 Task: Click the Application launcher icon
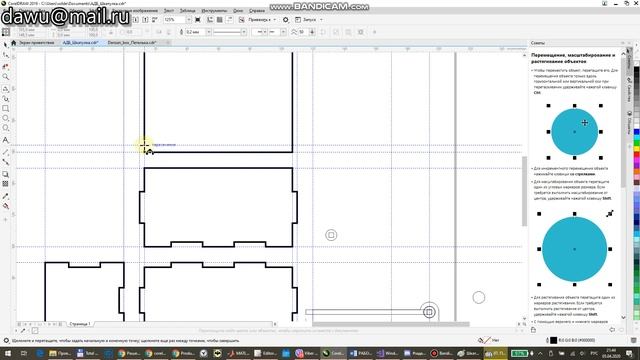point(298,19)
